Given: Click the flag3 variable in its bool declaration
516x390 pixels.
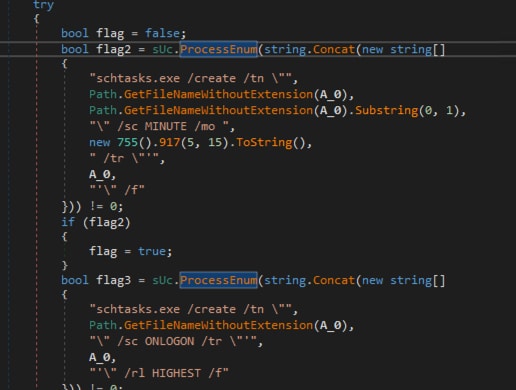Looking at the screenshot, I should [113, 280].
